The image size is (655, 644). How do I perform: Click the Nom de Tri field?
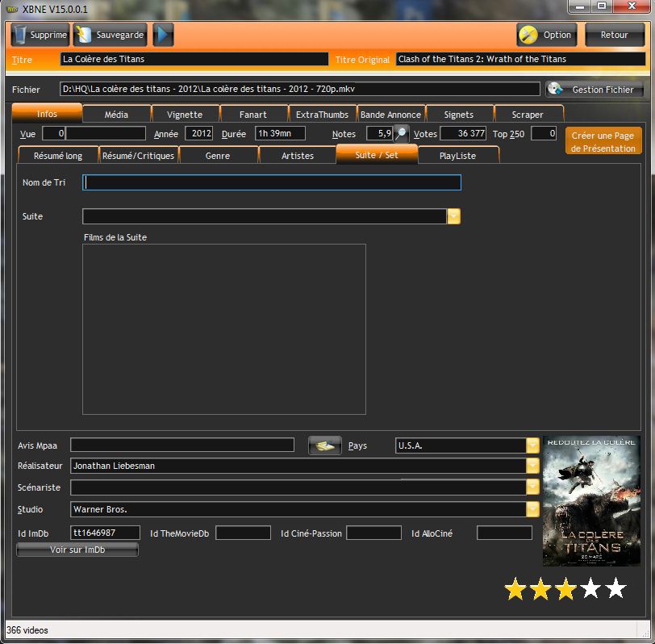(272, 183)
